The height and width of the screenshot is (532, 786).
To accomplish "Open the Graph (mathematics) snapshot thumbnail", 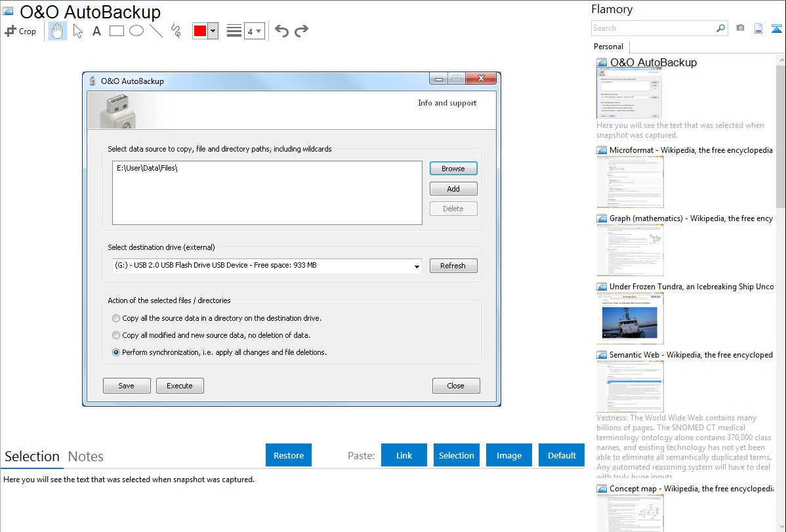I will tap(630, 250).
